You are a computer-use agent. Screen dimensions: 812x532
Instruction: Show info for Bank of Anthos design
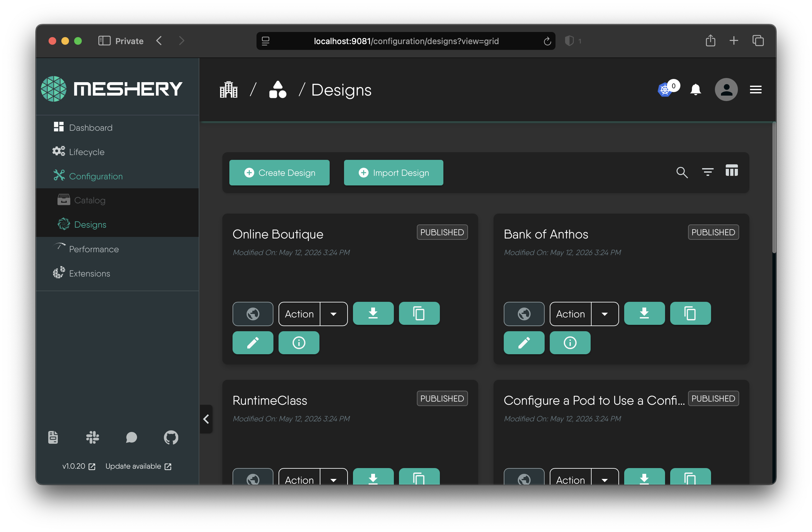pos(570,342)
